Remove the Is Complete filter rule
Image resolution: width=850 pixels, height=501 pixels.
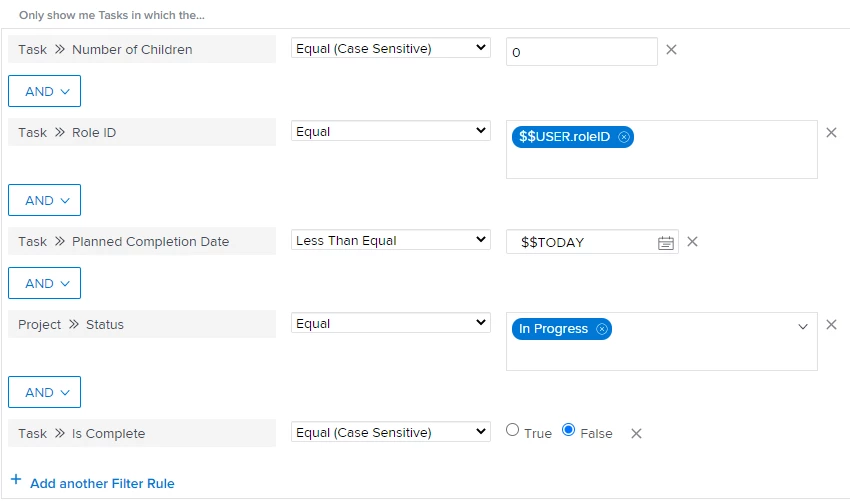(x=636, y=434)
